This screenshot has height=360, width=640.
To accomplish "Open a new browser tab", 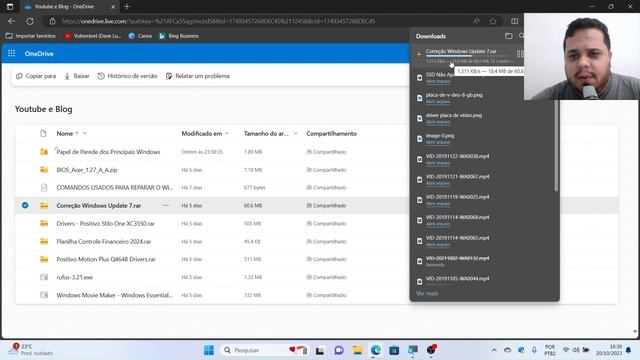I will [x=127, y=7].
